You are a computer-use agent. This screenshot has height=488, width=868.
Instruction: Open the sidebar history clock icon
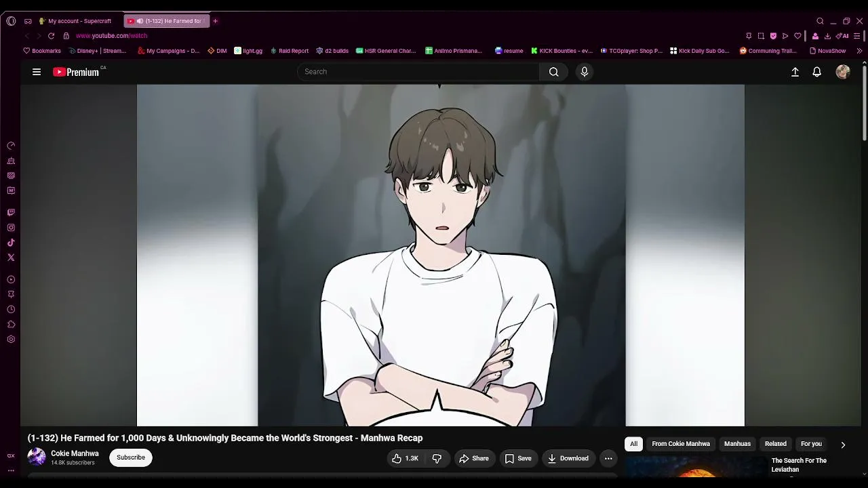[11, 309]
